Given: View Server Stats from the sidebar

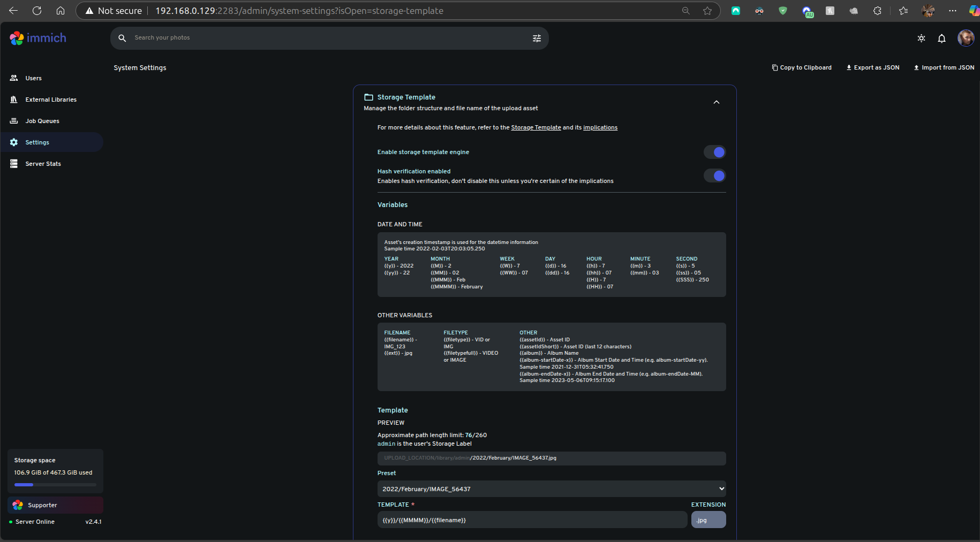Looking at the screenshot, I should 43,164.
